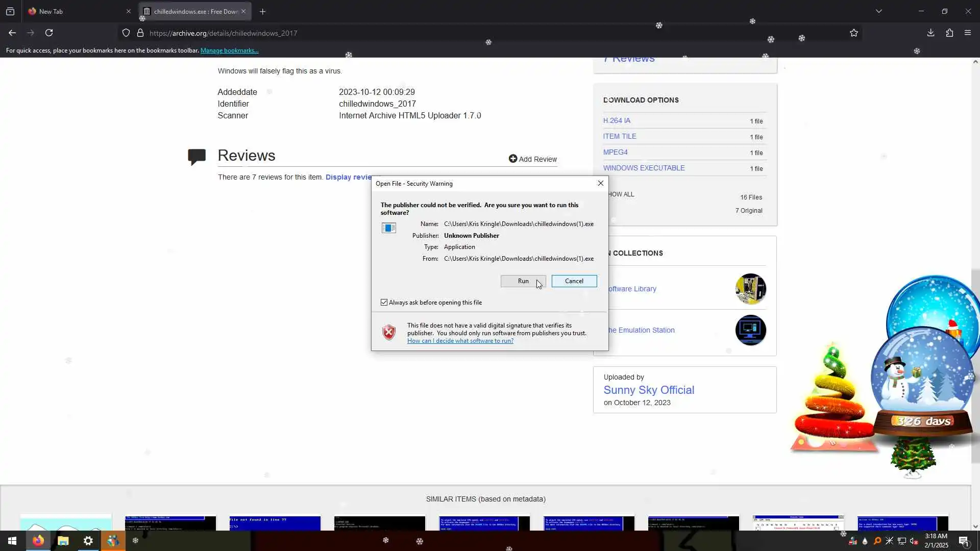Open the Firefox hamburger application menu
This screenshot has width=980, height=551.
[968, 33]
